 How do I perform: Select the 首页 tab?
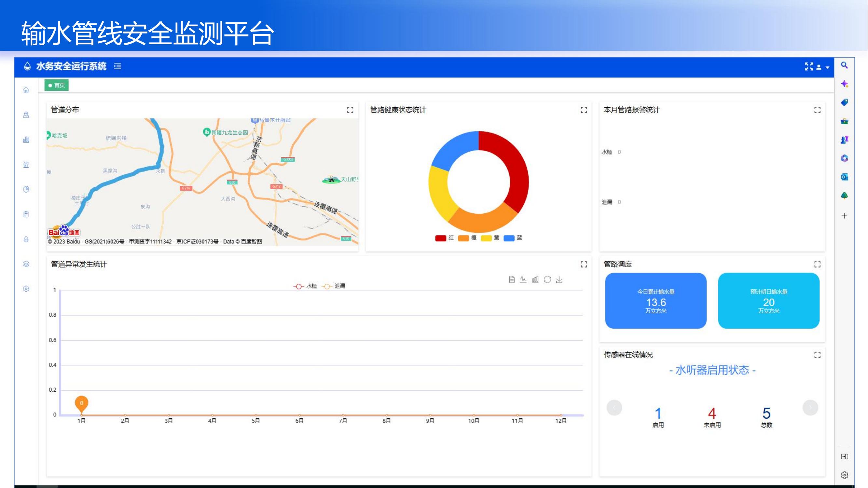[57, 85]
